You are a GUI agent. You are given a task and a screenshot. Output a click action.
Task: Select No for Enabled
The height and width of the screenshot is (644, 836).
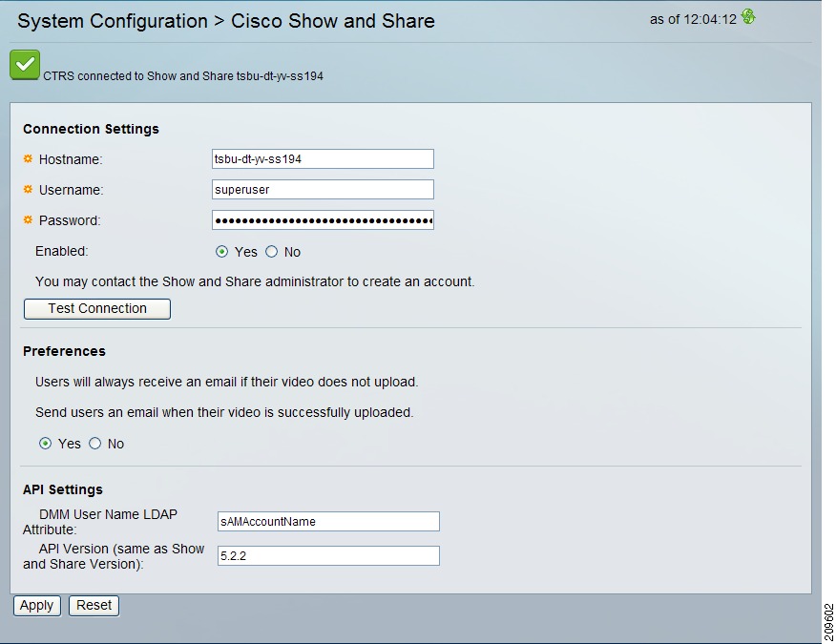click(x=271, y=252)
